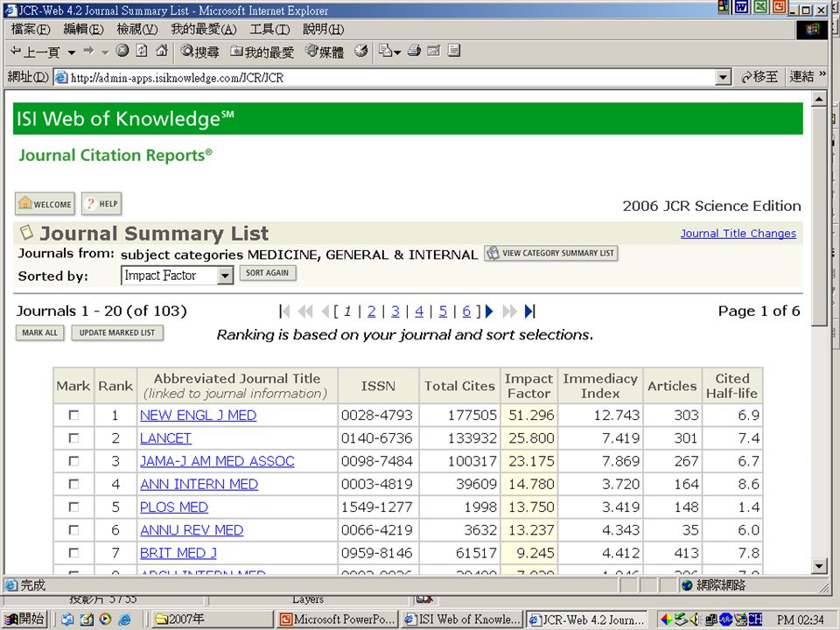
Task: Click Internet Explorer quick launch icon
Action: [x=124, y=619]
